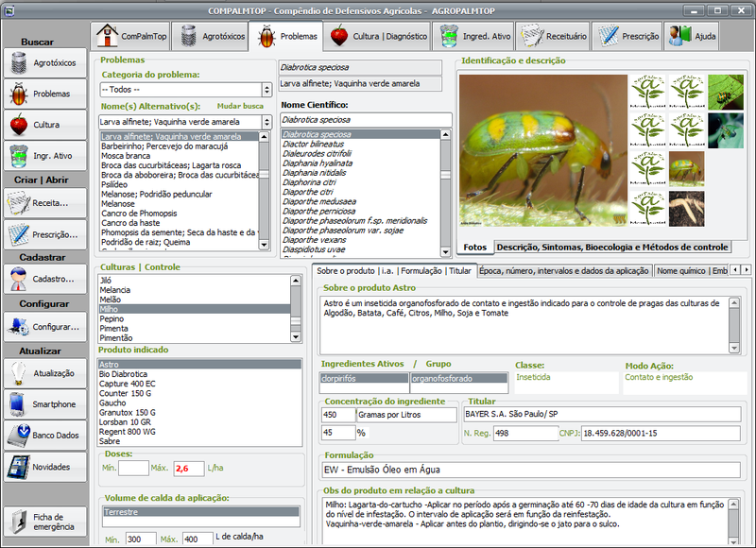
Task: Create a new Receita from sidebar
Action: [x=44, y=203]
